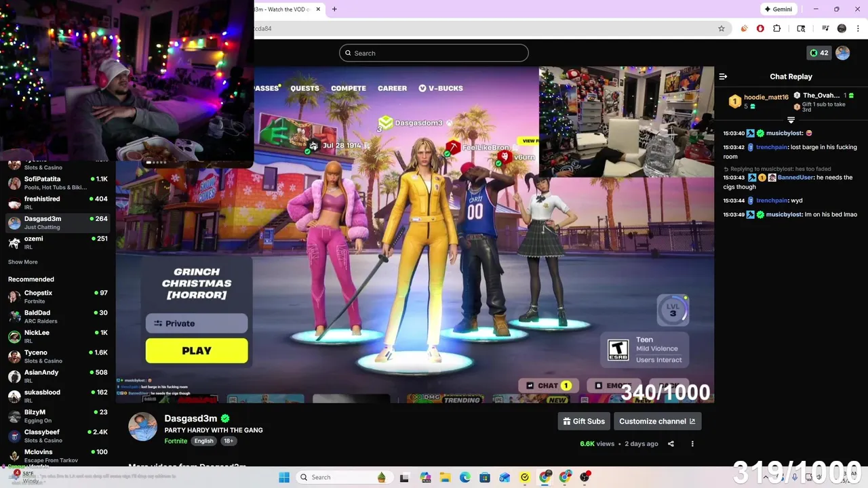The height and width of the screenshot is (488, 868).
Task: Open the in-game CHAT button
Action: 548,386
